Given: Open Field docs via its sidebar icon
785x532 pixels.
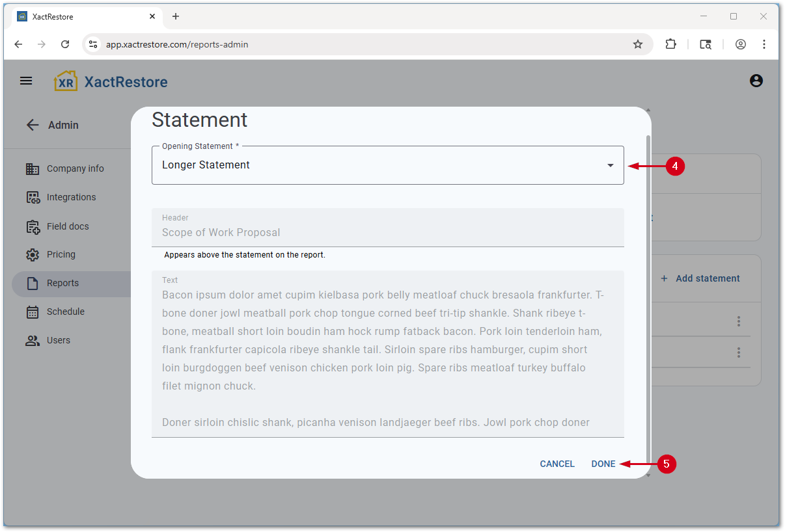Looking at the screenshot, I should [x=33, y=226].
